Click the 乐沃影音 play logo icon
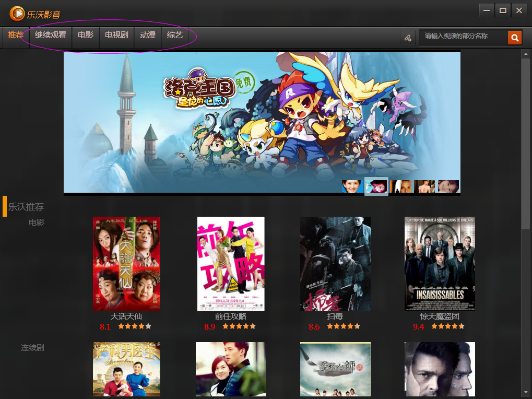Image resolution: width=532 pixels, height=399 pixels. (17, 14)
